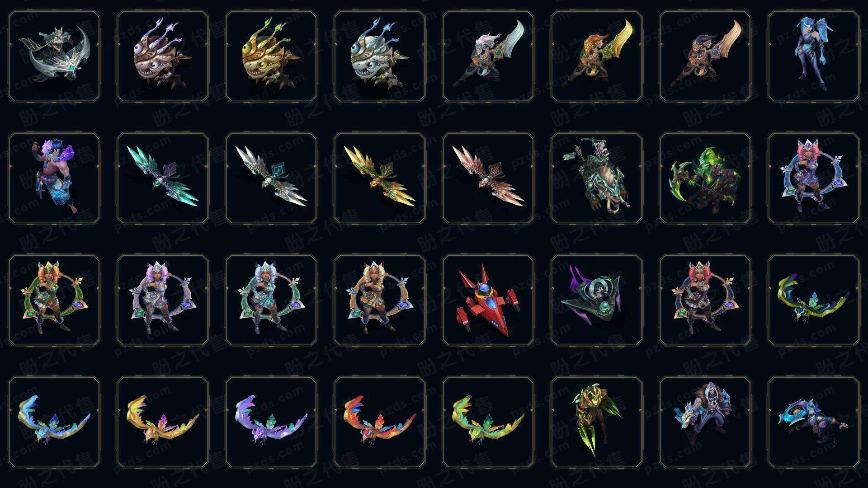Open the glowing green scythe reaper icon
The image size is (868, 488).
[705, 178]
